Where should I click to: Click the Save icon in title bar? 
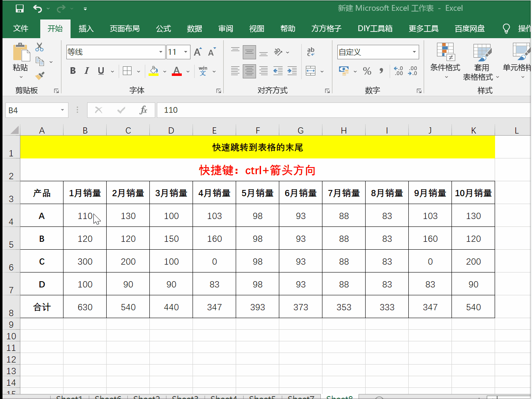click(20, 8)
